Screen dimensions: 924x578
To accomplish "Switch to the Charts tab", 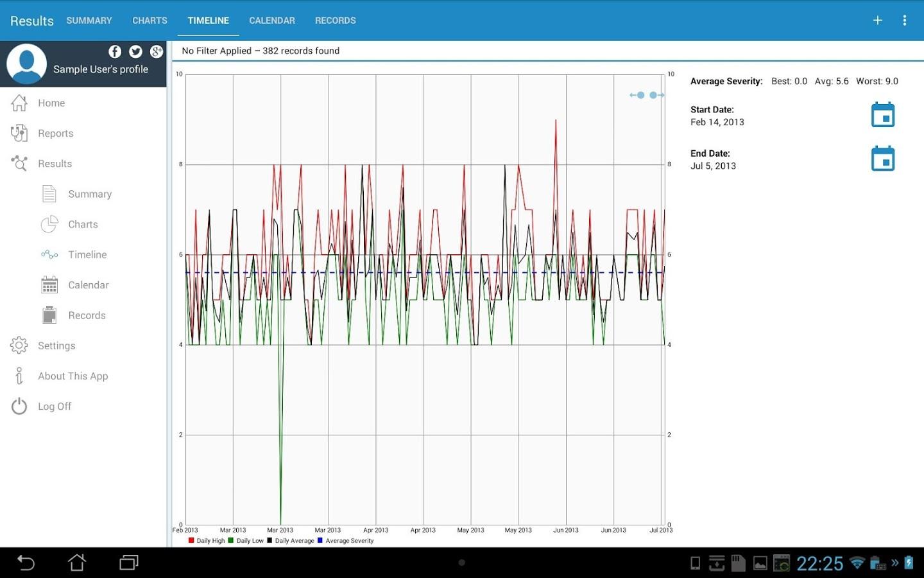I will click(150, 21).
